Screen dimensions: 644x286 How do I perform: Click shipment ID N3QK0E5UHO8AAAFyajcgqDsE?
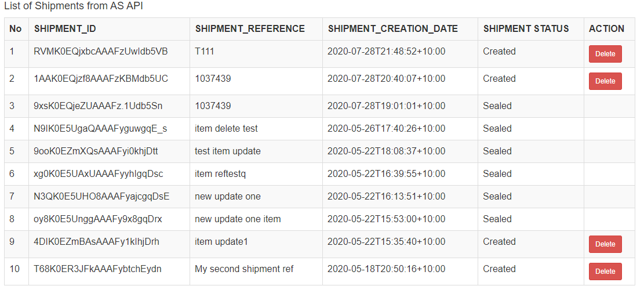[101, 197]
